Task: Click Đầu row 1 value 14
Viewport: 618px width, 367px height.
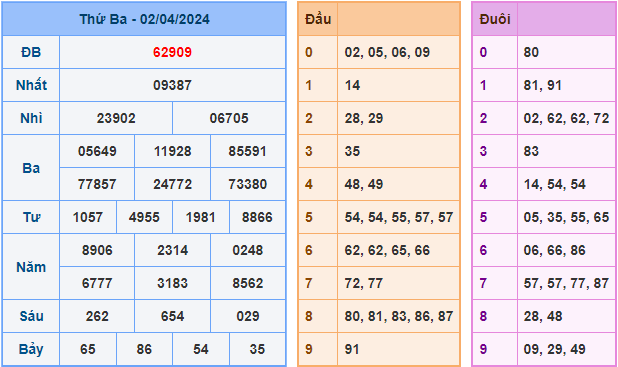Action: (352, 85)
